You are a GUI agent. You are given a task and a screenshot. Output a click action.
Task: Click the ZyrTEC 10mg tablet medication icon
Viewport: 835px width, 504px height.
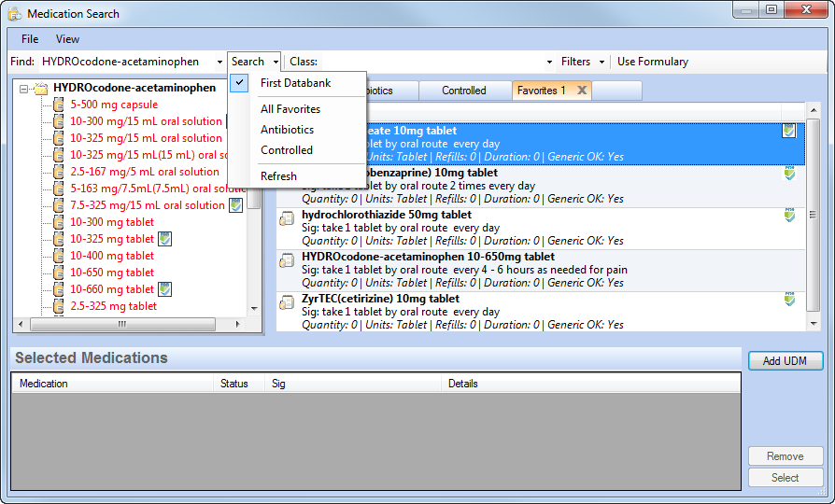coord(287,302)
